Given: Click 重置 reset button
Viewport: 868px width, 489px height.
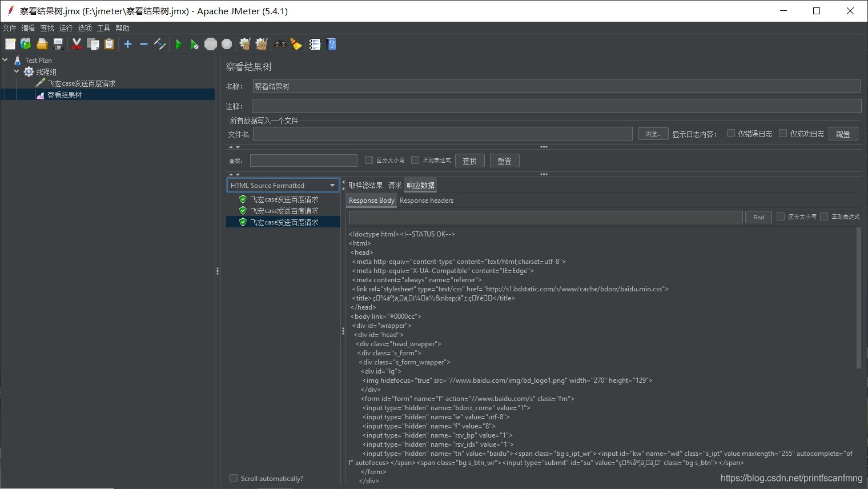Looking at the screenshot, I should pyautogui.click(x=505, y=161).
